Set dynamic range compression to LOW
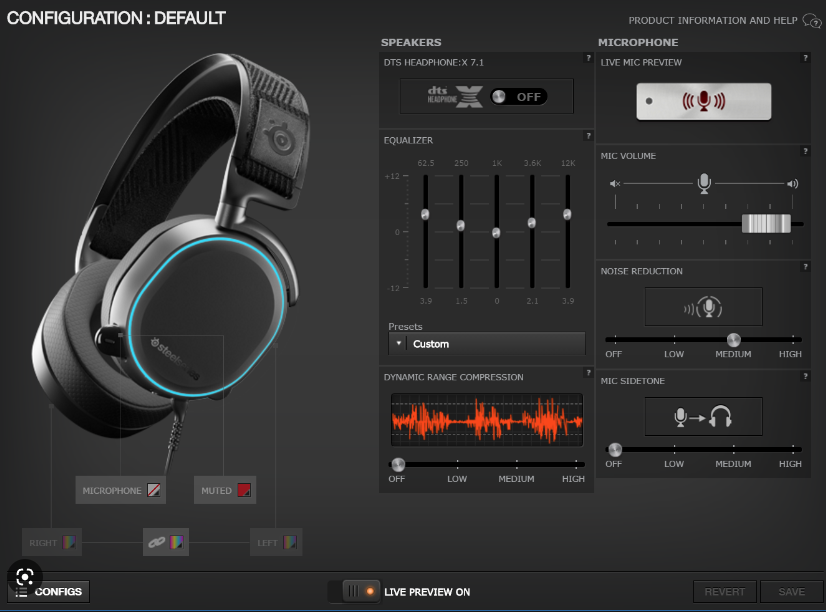826x612 pixels. [x=457, y=479]
